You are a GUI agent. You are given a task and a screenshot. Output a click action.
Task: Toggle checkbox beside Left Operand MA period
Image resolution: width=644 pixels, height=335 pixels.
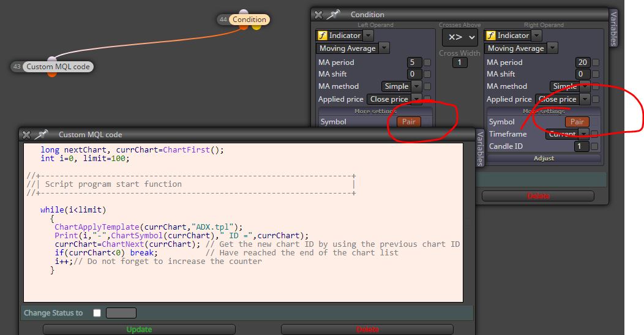pyautogui.click(x=427, y=62)
